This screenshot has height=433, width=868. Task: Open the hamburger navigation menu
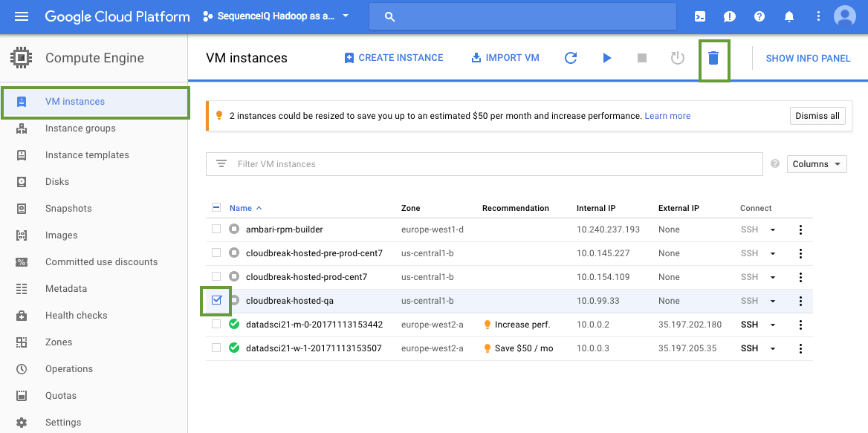[x=22, y=16]
